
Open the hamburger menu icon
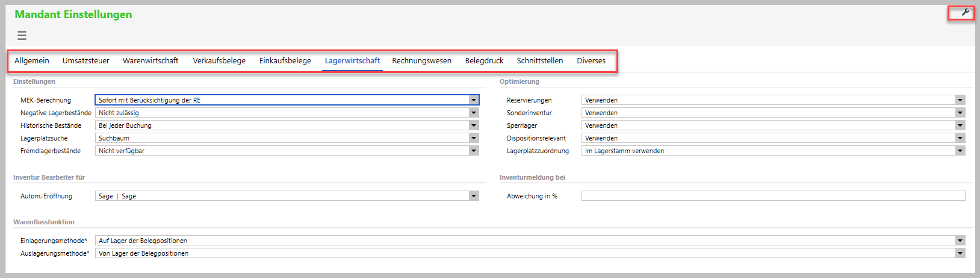coord(22,36)
